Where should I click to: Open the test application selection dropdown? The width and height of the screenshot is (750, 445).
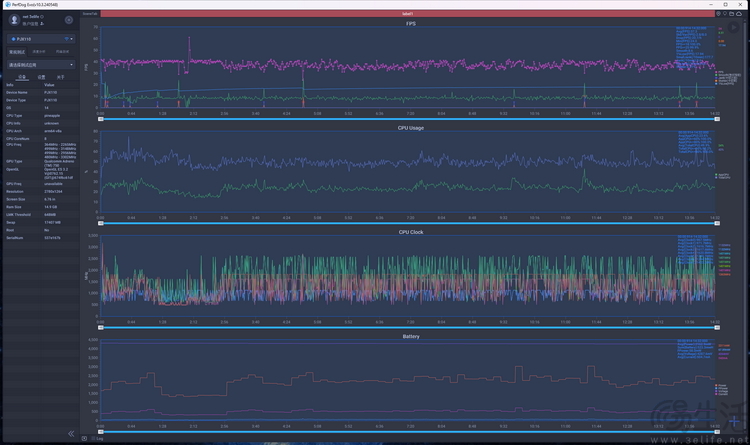(41, 65)
